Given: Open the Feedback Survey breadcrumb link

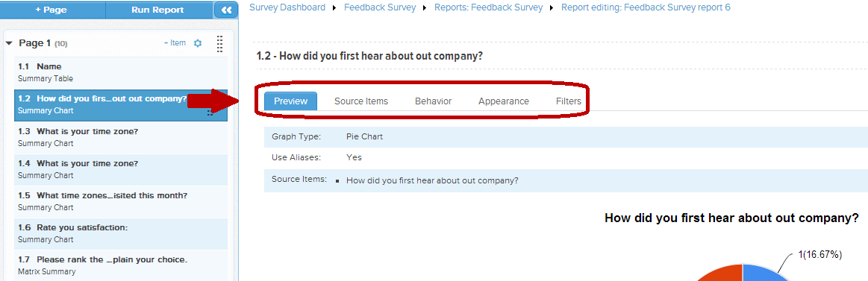Looking at the screenshot, I should [x=380, y=7].
